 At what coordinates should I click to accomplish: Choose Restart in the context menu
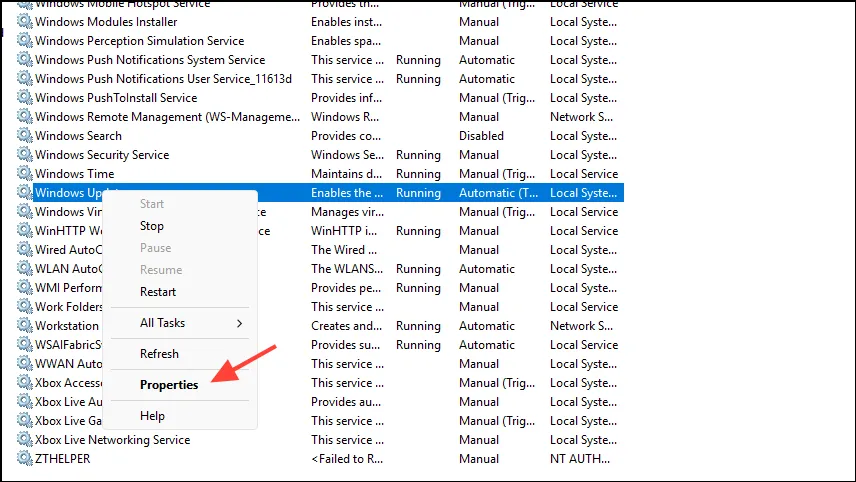pyautogui.click(x=158, y=292)
